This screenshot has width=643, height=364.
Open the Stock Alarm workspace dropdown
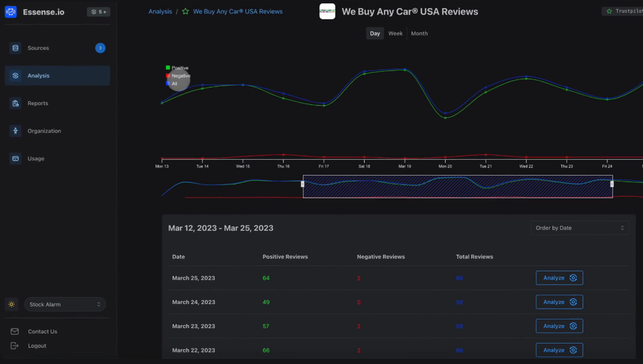65,304
